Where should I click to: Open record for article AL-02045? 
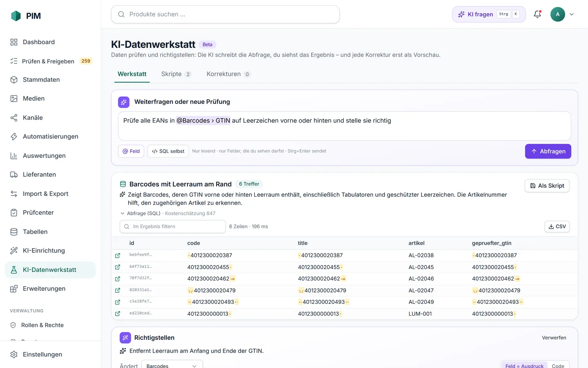click(118, 267)
